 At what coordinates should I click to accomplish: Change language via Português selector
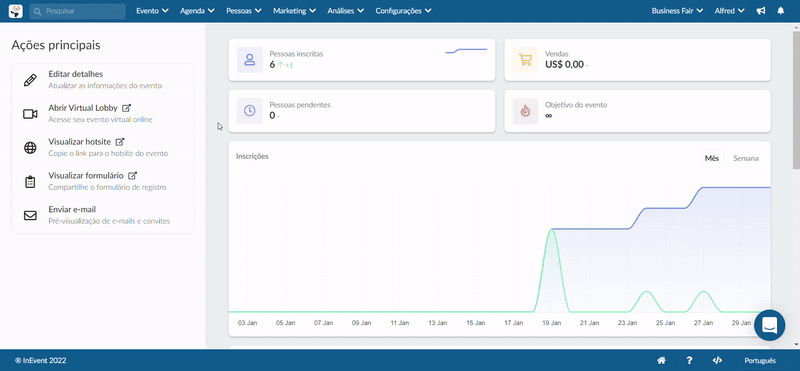(760, 360)
